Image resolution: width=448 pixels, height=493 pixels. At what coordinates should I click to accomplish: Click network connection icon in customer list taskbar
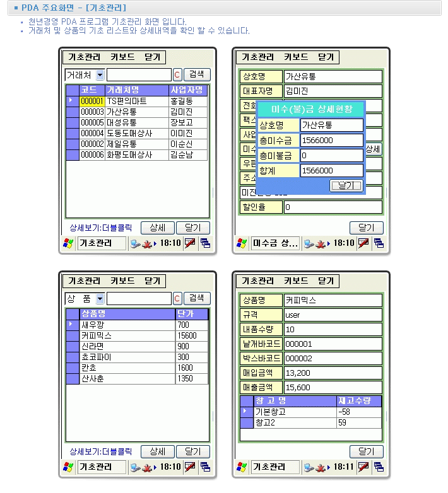(135, 244)
